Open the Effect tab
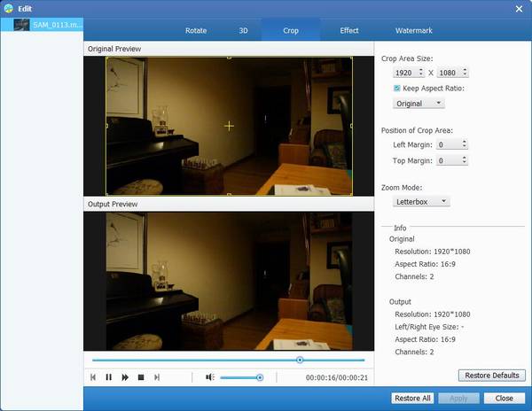This screenshot has width=532, height=411. coord(349,30)
